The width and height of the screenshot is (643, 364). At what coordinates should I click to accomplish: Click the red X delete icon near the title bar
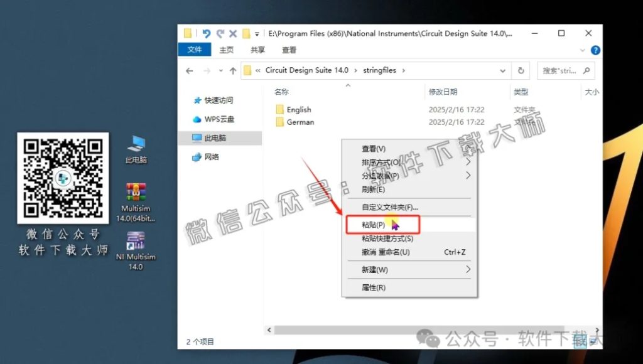coord(232,33)
